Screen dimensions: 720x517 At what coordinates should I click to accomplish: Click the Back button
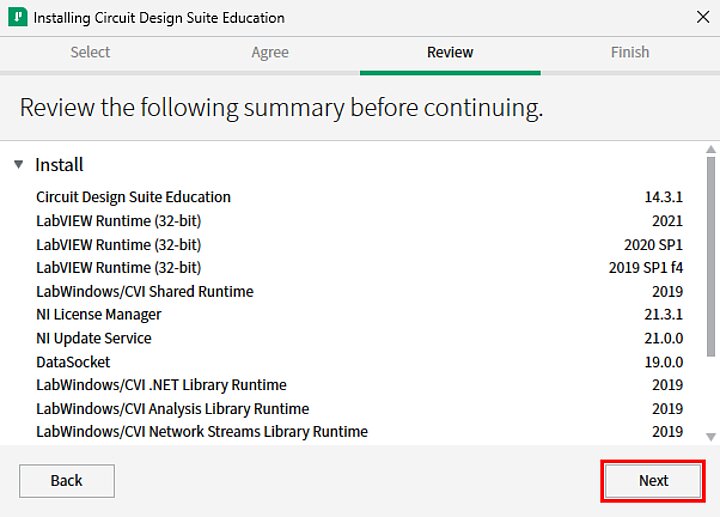(x=67, y=481)
